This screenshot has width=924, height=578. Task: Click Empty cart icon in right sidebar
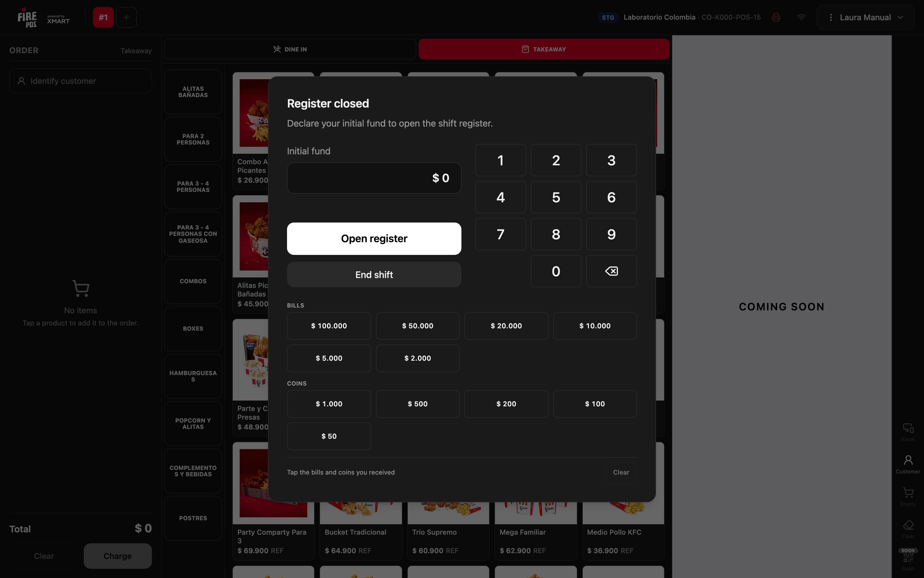coord(908,497)
